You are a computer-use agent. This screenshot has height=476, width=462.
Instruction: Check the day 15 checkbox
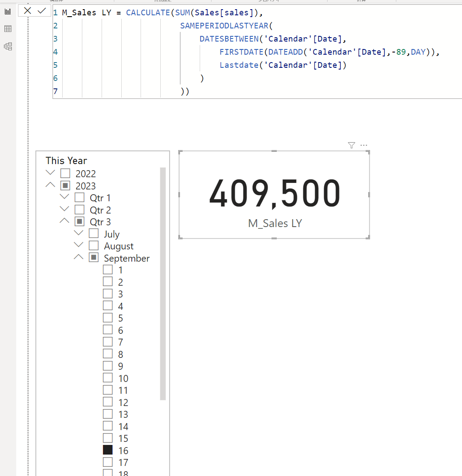pyautogui.click(x=108, y=438)
